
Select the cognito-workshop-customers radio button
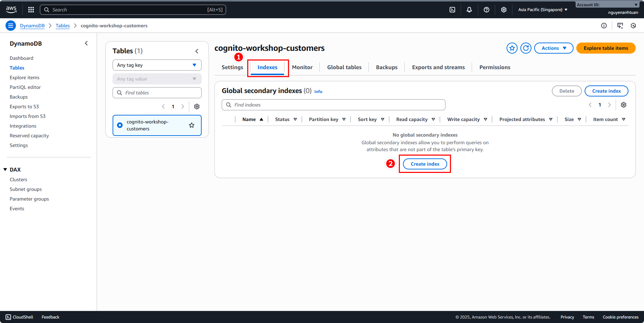[120, 125]
